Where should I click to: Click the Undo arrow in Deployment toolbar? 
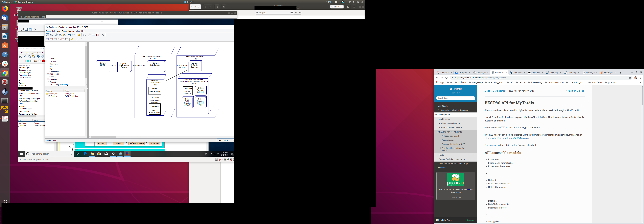pos(69,35)
